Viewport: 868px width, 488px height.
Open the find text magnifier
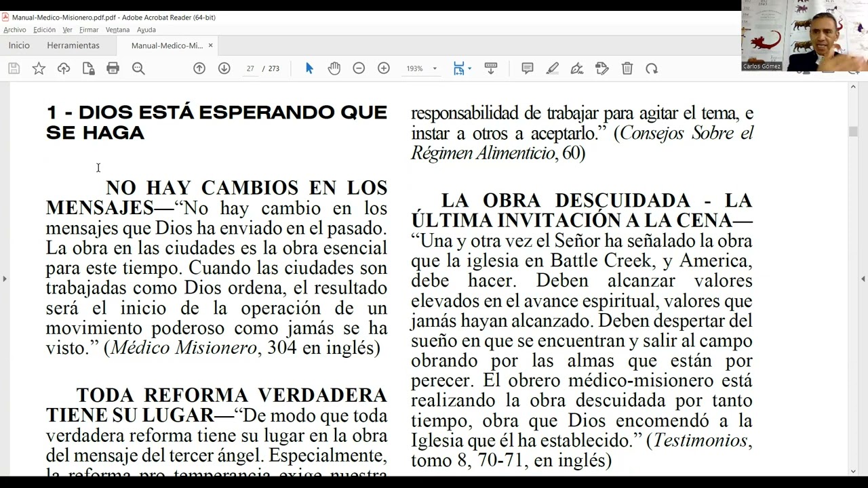(138, 68)
